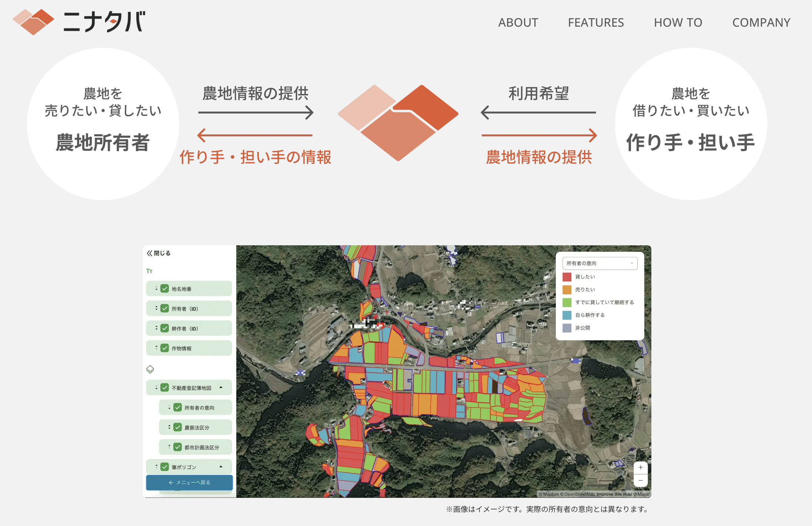Click the layers stack section icon

tap(150, 369)
